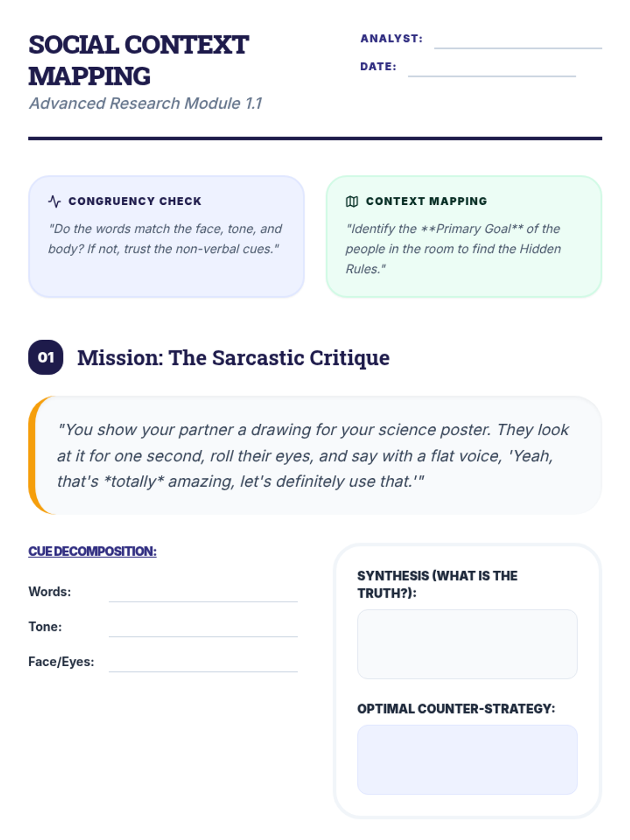Click the 01 mission number badge
Image resolution: width=630 pixels, height=840 pixels.
click(46, 358)
